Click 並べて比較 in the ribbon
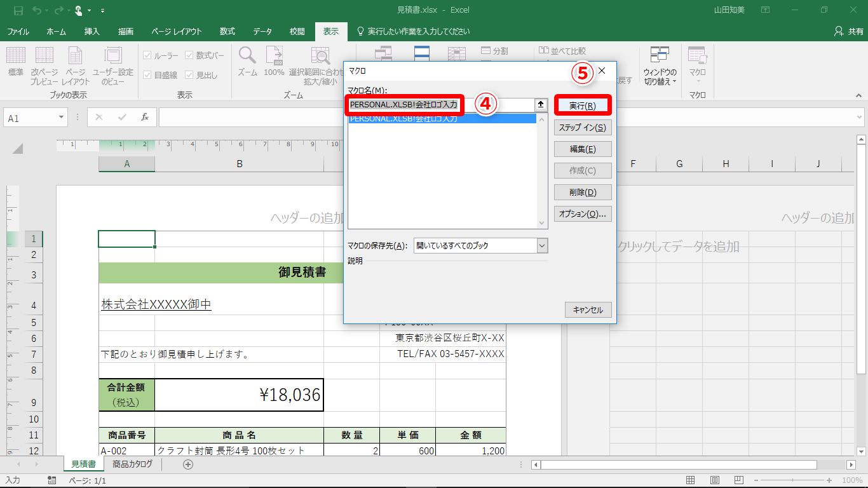Screen dimensions: 868x488 click(x=562, y=51)
